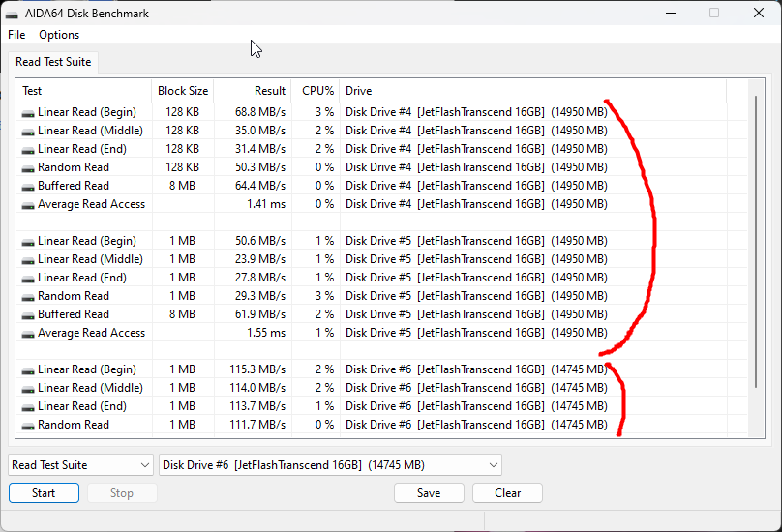Select the 115.3 MB/s result cell
This screenshot has height=532, width=782.
point(257,369)
